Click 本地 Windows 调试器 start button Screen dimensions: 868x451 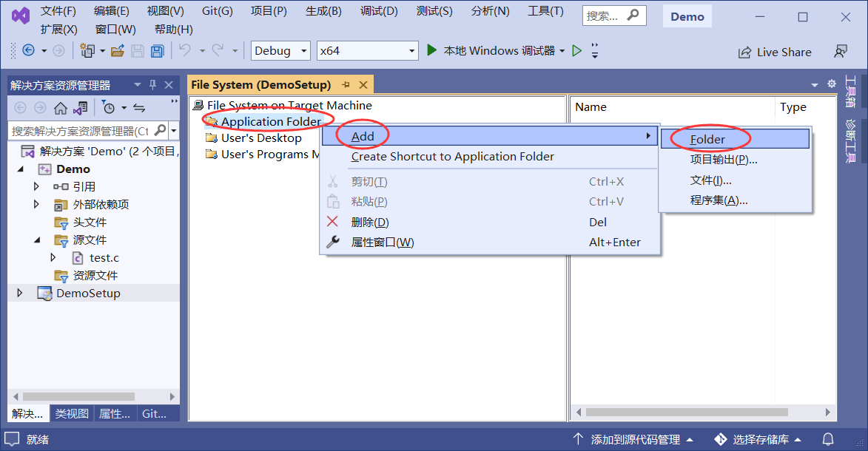(491, 51)
